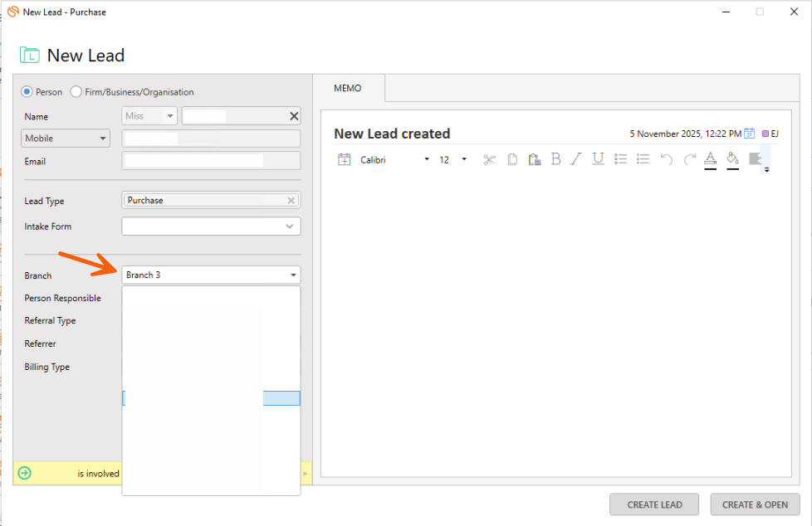The width and height of the screenshot is (812, 526).
Task: Expand the Intake Form dropdown
Action: point(290,226)
